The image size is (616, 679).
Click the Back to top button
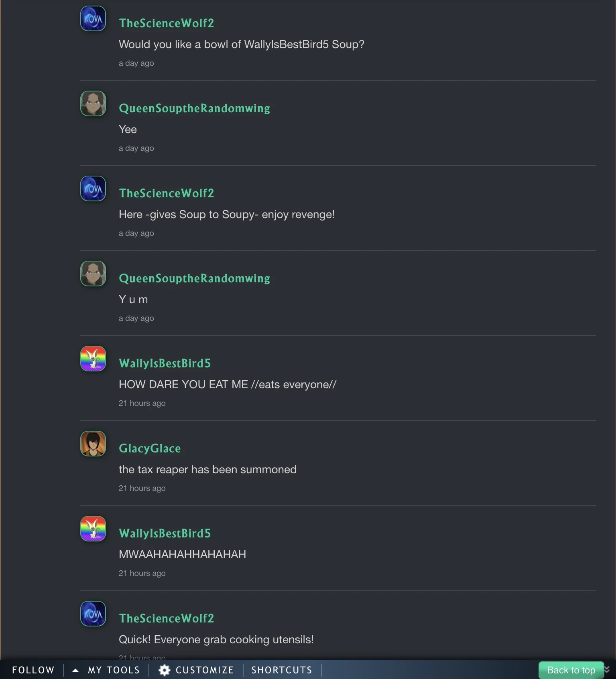tap(571, 670)
